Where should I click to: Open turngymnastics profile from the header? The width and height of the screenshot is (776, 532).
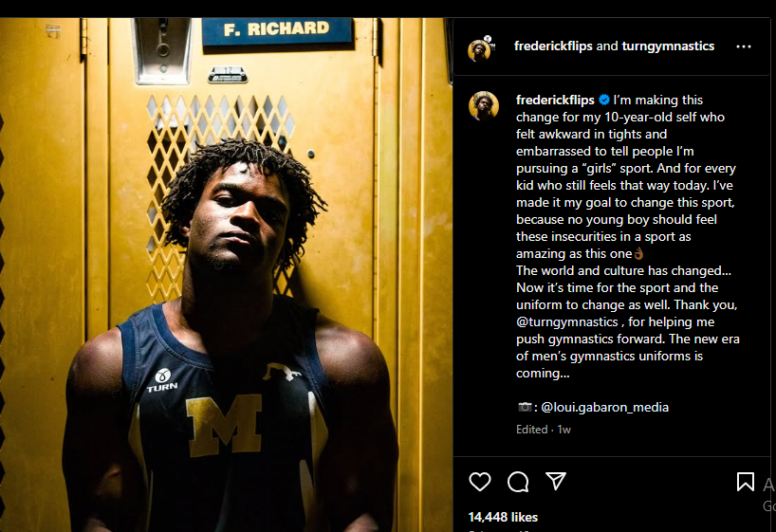pos(668,46)
